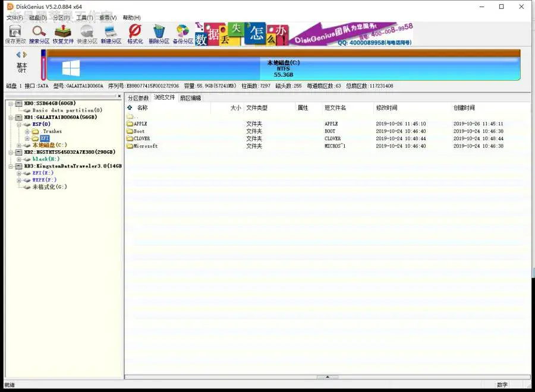Expand the 本地磁盘(C:) tree node

[x=19, y=145]
